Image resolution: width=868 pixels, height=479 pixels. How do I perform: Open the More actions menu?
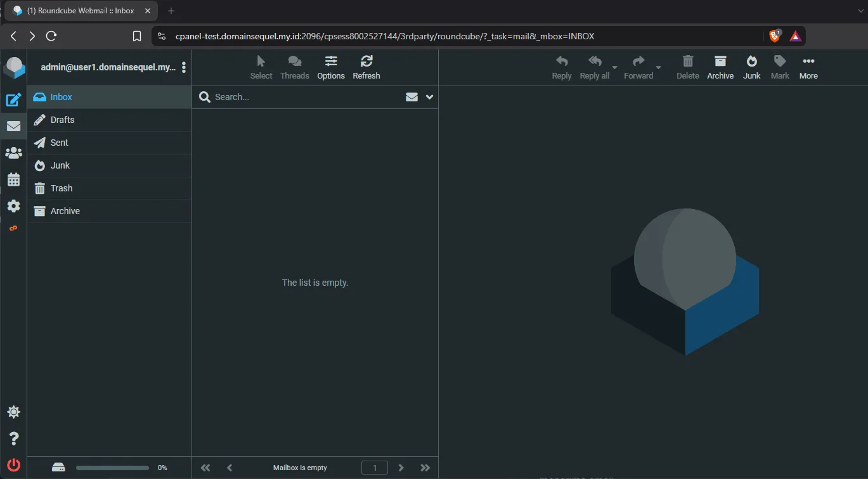click(808, 68)
